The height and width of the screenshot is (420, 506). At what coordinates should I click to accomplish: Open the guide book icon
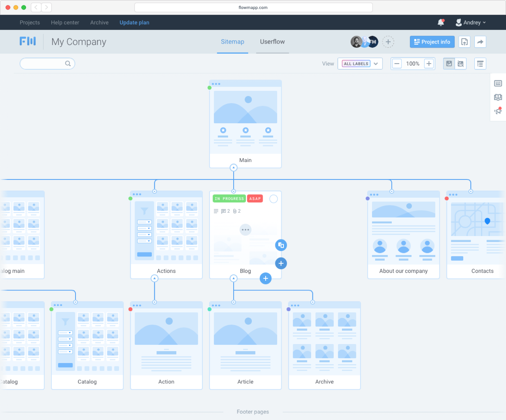coord(498,97)
